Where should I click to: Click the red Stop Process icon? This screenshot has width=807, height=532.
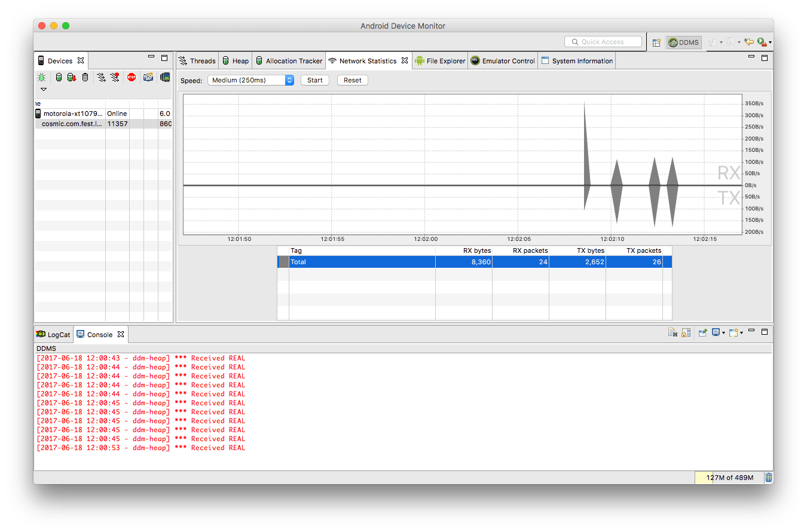pyautogui.click(x=132, y=77)
